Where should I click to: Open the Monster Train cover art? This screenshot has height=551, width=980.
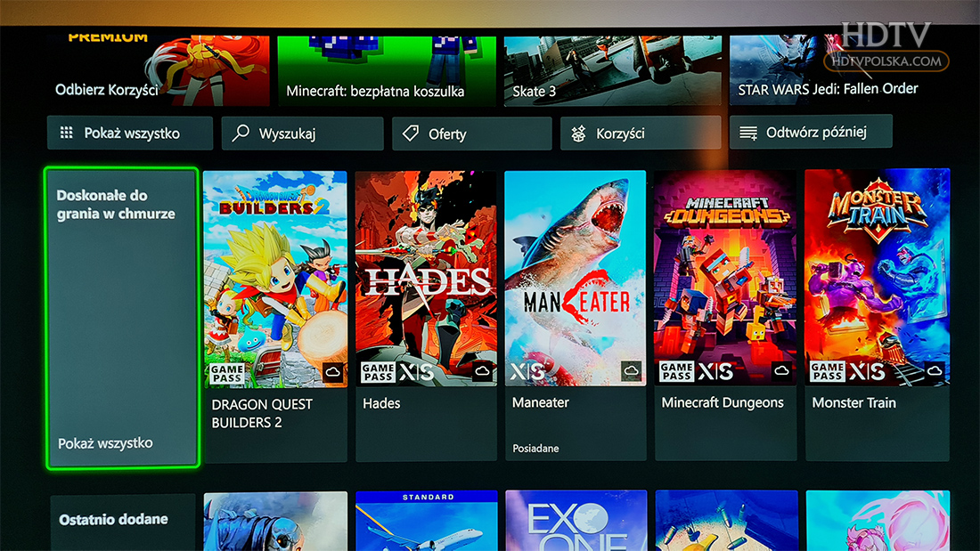[x=877, y=277]
